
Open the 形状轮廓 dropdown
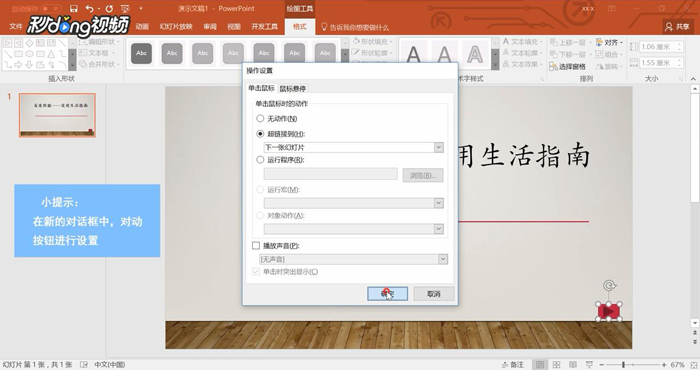pos(373,53)
